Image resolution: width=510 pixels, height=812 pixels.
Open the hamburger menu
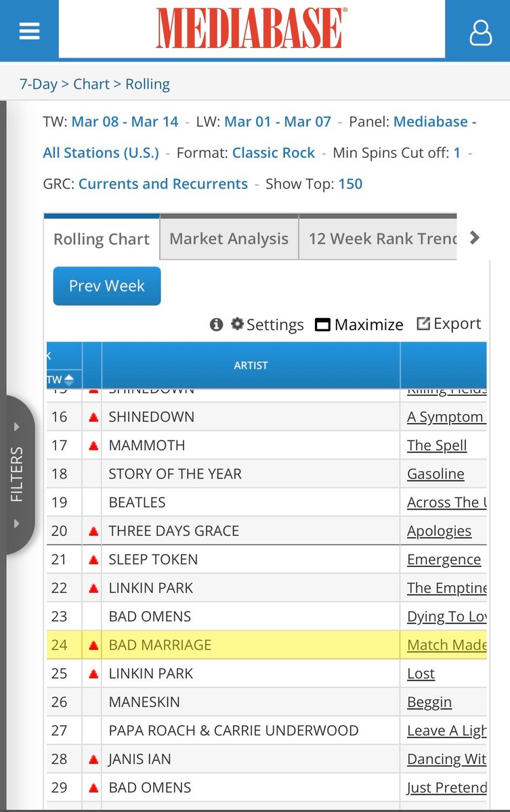(30, 31)
